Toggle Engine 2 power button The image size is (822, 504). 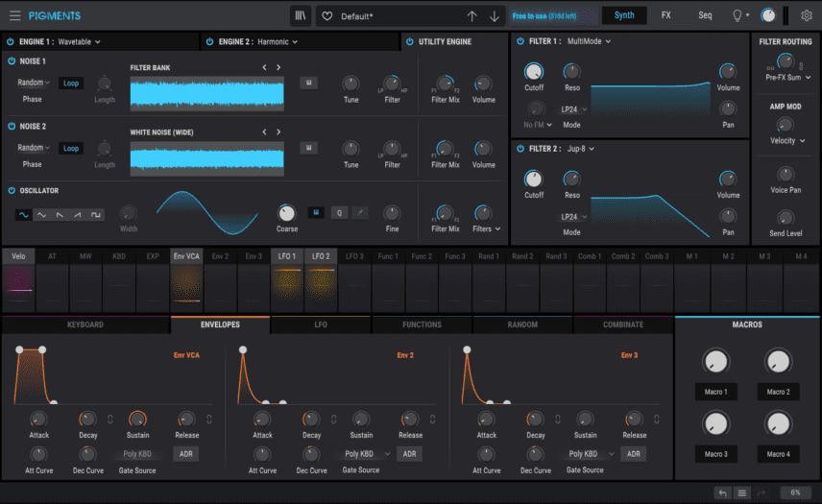209,41
